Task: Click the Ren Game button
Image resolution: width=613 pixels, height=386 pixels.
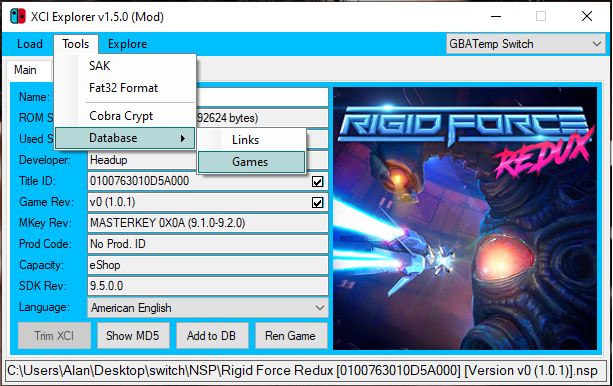Action: [291, 336]
